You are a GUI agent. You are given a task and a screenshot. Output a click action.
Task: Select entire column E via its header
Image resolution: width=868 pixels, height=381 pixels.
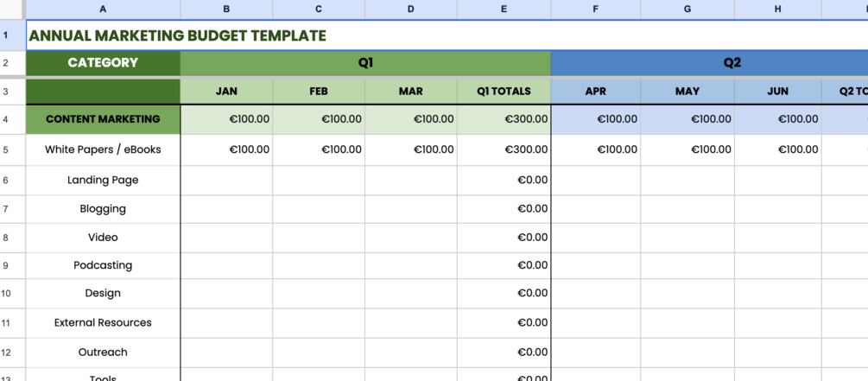pyautogui.click(x=504, y=10)
